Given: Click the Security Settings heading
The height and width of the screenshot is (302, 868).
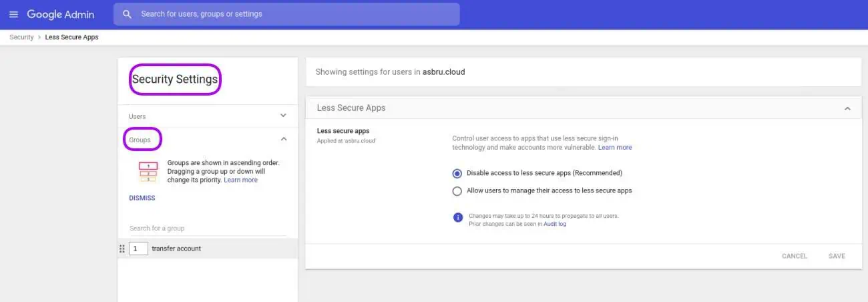Looking at the screenshot, I should tap(175, 79).
